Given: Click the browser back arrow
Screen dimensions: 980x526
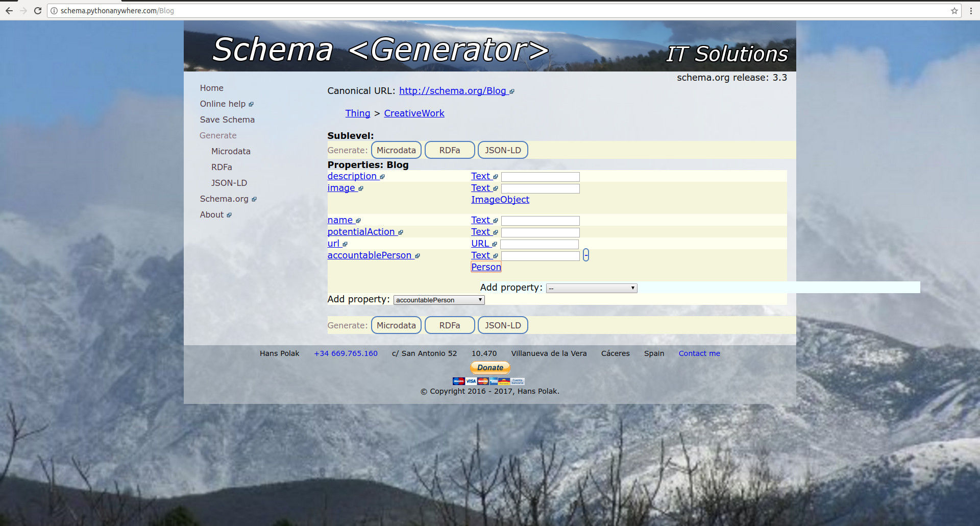Looking at the screenshot, I should (9, 11).
